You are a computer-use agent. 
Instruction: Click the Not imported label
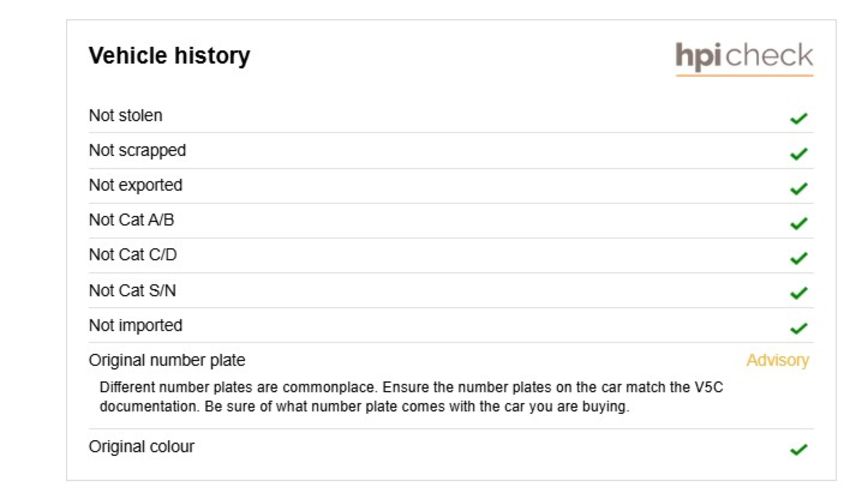pyautogui.click(x=136, y=325)
